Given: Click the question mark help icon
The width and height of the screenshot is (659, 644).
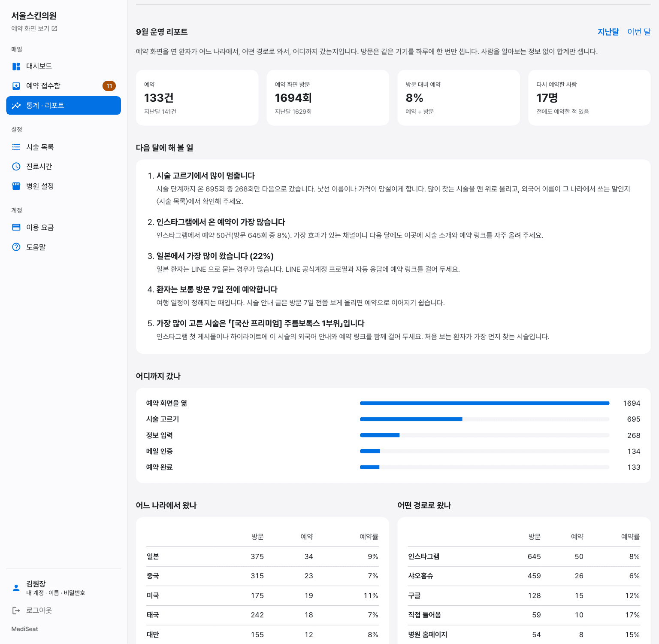Looking at the screenshot, I should [16, 247].
